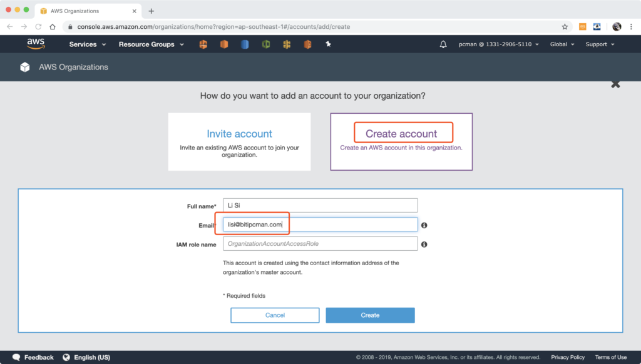The image size is (641, 364).
Task: Open the Privacy Policy link
Action: coord(568,357)
